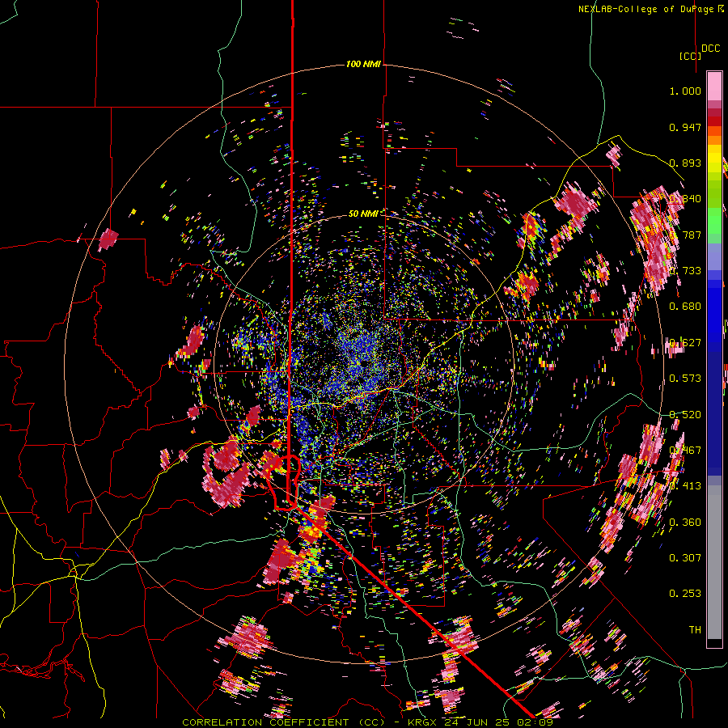Viewport: 728px width, 728px height.
Task: Click the 0.680 scale value
Action: coord(685,307)
